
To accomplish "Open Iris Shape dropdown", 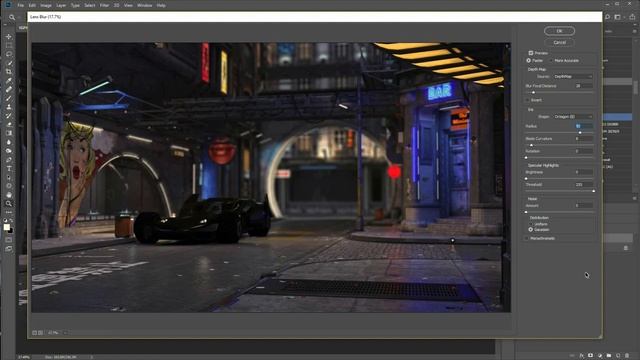I will click(573, 117).
